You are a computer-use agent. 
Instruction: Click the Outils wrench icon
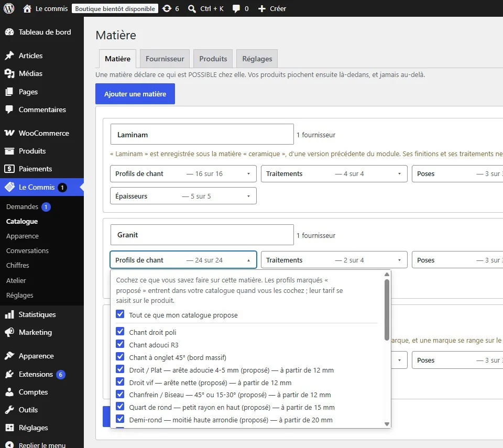(9, 410)
